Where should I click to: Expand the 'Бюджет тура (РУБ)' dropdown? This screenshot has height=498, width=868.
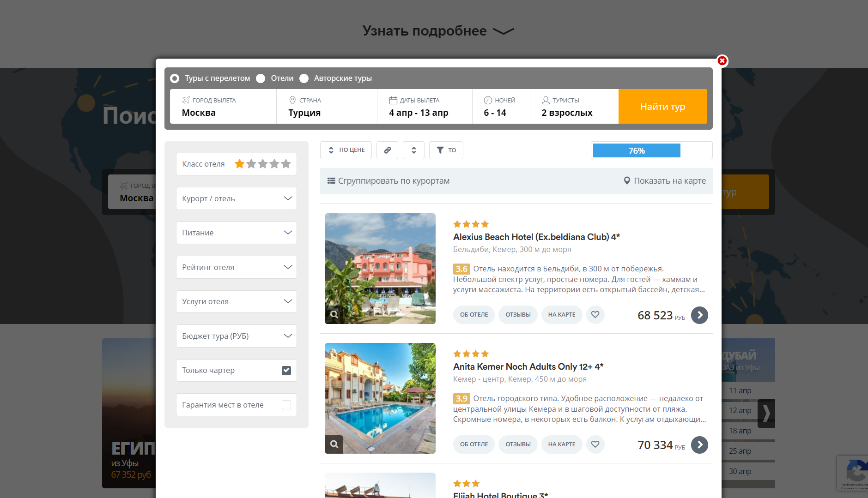[237, 336]
